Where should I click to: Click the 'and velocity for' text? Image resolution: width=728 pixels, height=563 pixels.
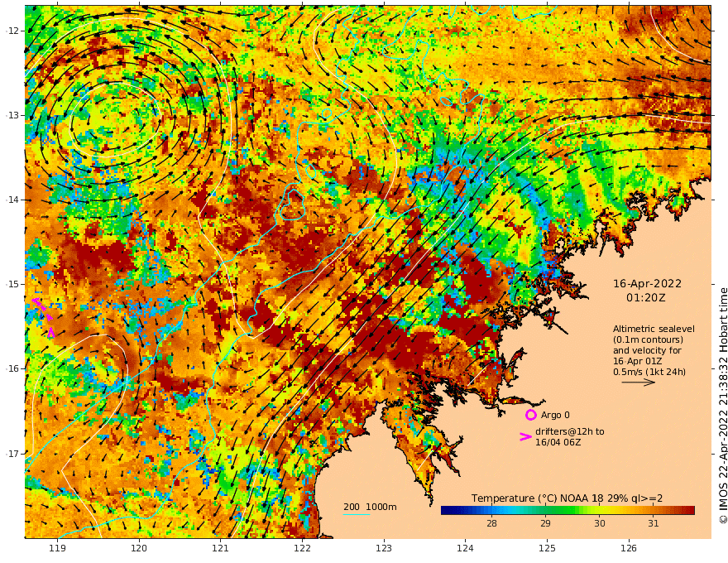click(647, 350)
